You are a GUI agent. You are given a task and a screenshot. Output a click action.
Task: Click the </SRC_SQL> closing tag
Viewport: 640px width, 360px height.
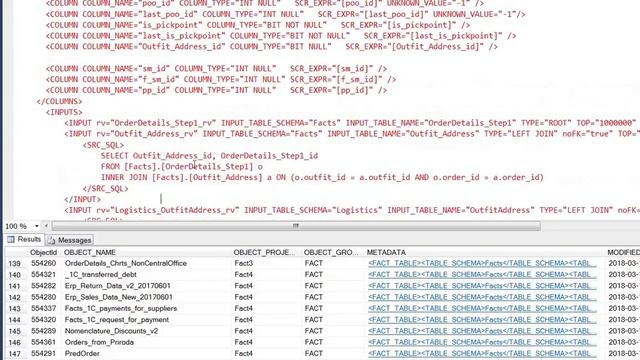[x=105, y=188]
